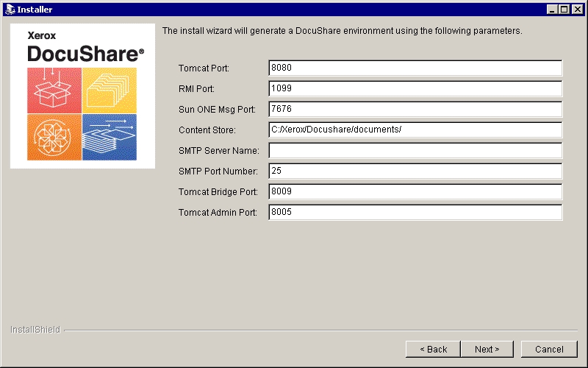Click the 'RMI Port:' label
This screenshot has width=588, height=368.
click(196, 89)
